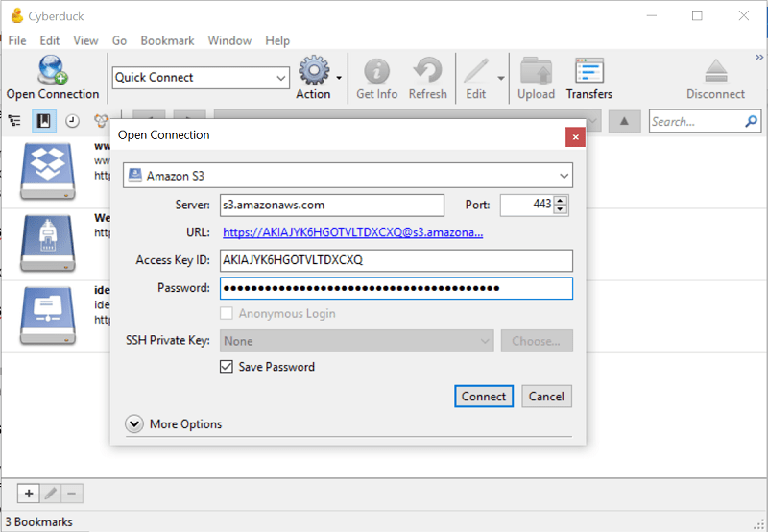Switch to outline browser view icon
768x532 pixels.
pyautogui.click(x=14, y=120)
